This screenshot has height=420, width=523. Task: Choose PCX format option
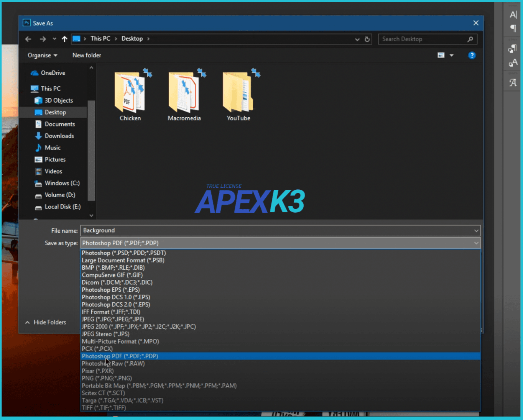point(280,349)
